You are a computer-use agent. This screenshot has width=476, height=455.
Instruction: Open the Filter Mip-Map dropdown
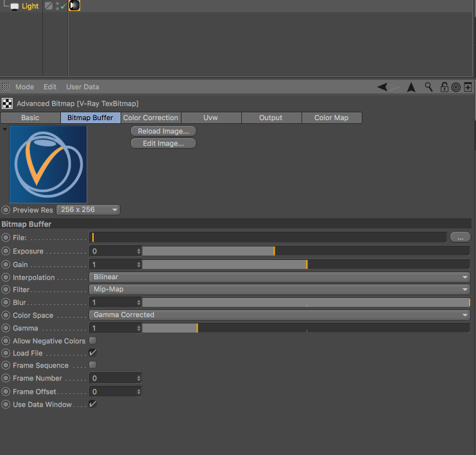[280, 289]
